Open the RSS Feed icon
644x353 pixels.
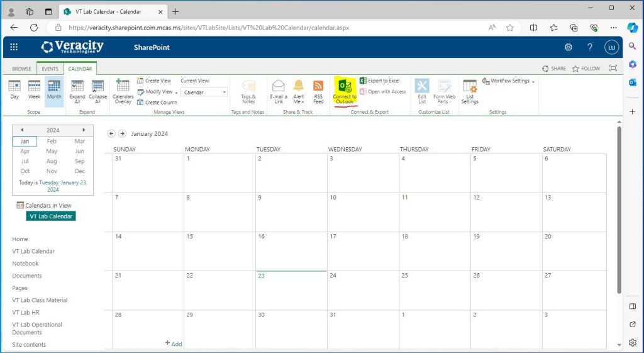318,86
